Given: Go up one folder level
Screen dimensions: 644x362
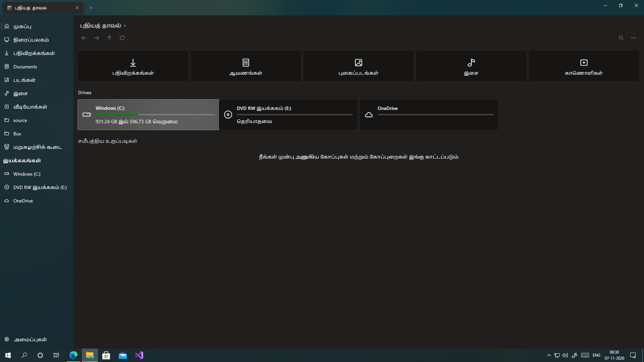Looking at the screenshot, I should [109, 38].
